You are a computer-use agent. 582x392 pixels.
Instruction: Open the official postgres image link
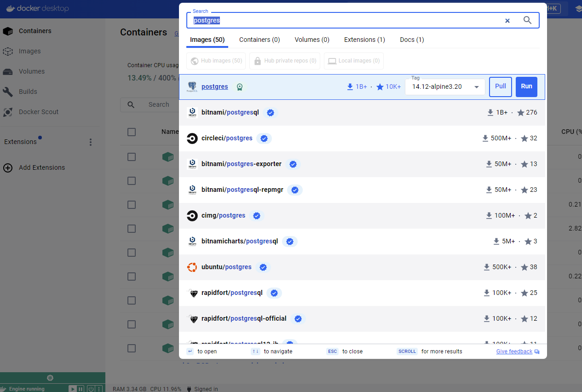pos(214,86)
